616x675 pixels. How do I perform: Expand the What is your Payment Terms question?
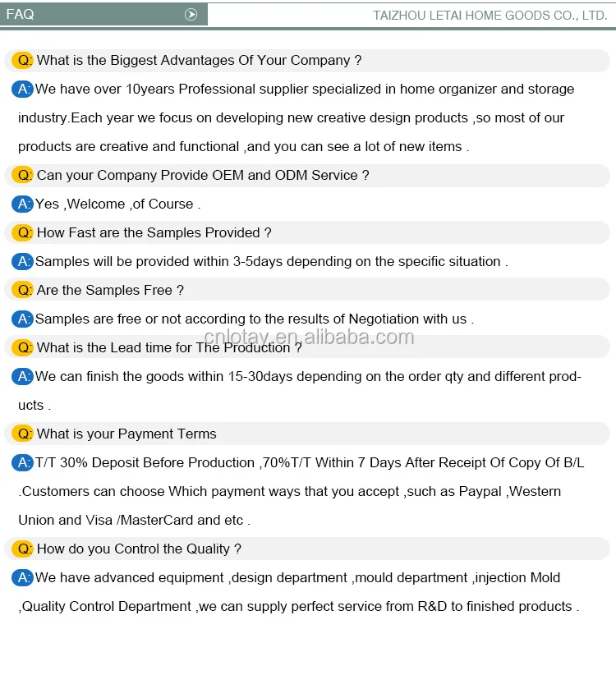point(126,434)
